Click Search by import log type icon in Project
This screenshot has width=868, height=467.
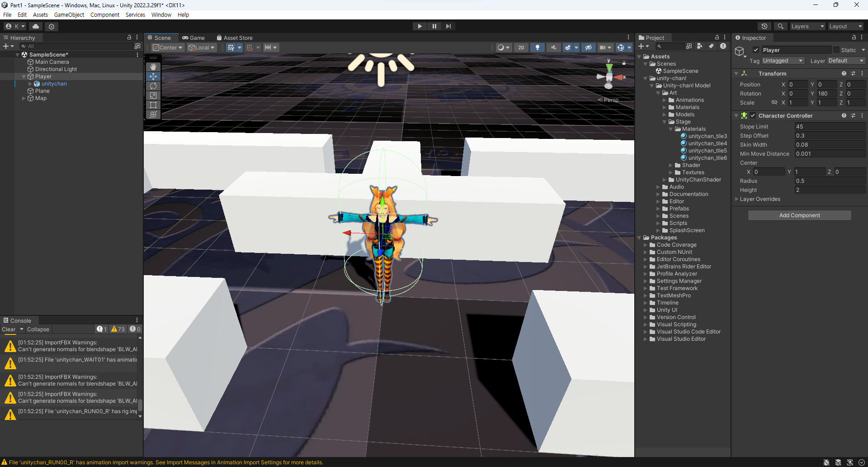tap(723, 46)
